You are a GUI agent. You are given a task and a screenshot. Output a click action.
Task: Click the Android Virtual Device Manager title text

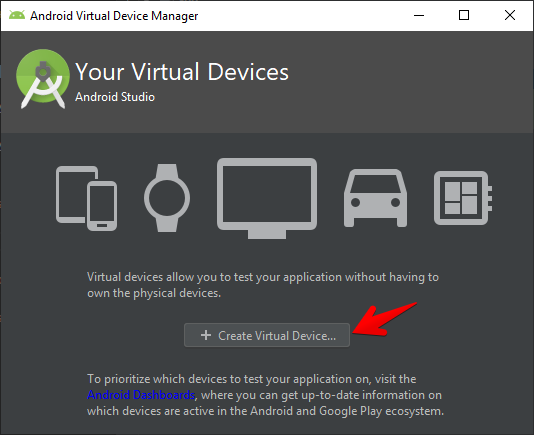(x=114, y=16)
